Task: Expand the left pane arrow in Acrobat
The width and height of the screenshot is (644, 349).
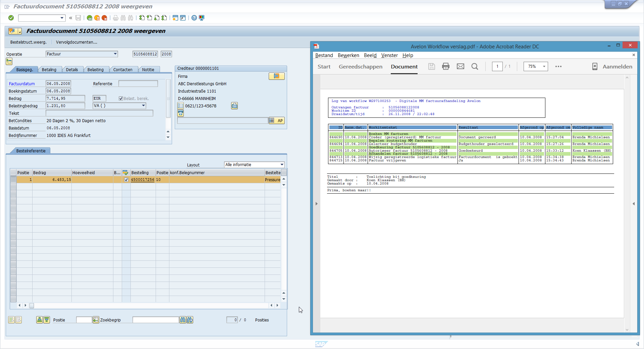Action: (316, 204)
